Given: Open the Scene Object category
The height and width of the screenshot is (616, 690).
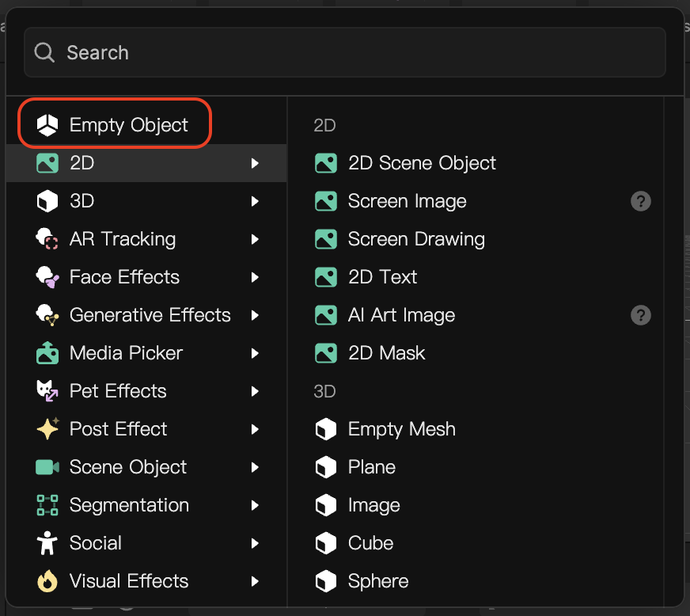Looking at the screenshot, I should (x=146, y=467).
